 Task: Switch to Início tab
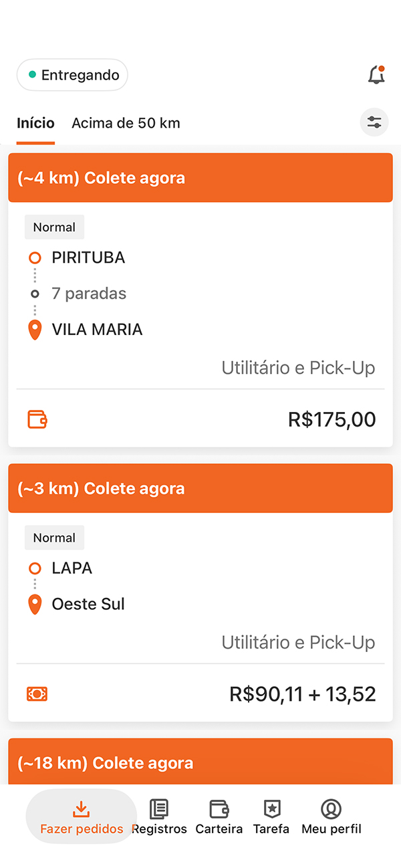pyautogui.click(x=35, y=123)
